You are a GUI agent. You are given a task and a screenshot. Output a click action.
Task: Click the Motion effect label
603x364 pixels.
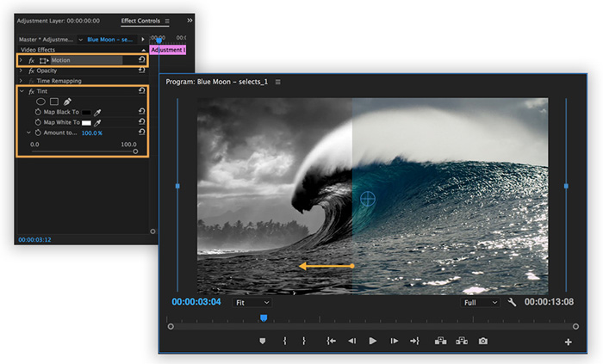pos(61,60)
